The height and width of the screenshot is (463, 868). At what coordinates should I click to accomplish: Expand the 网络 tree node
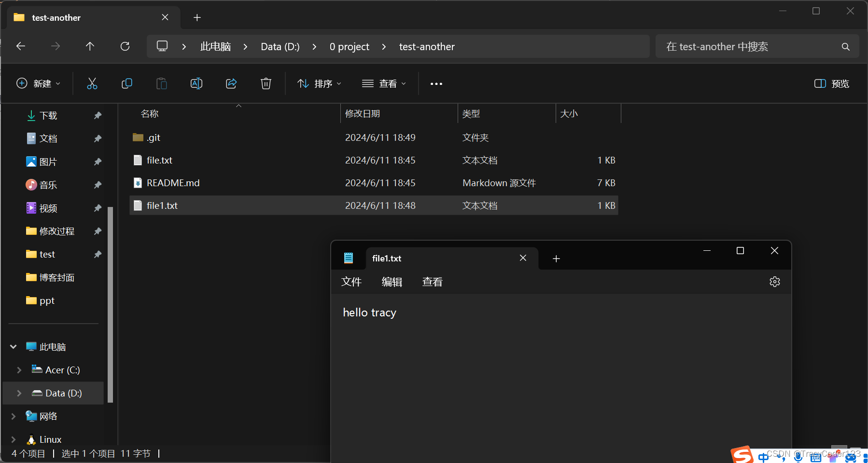[x=14, y=416]
